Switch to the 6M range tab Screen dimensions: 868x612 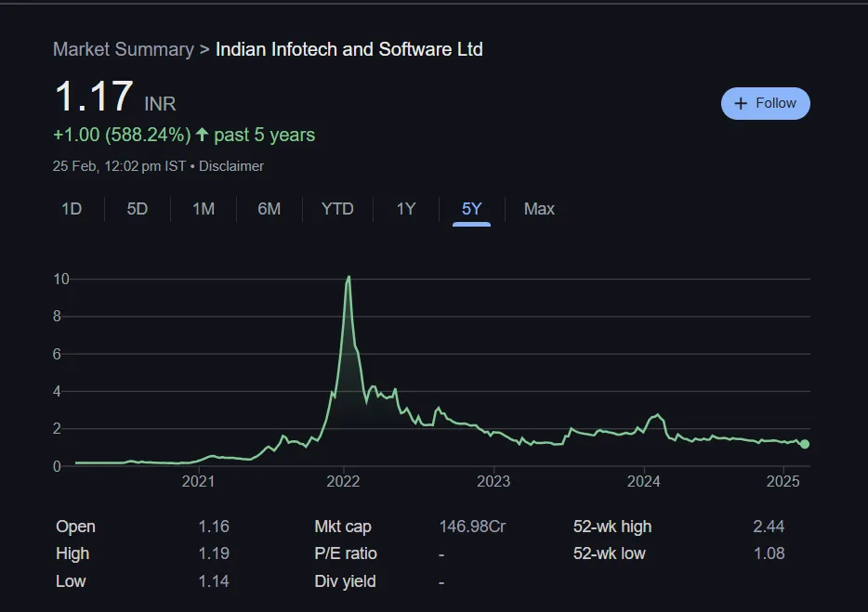[x=269, y=209]
